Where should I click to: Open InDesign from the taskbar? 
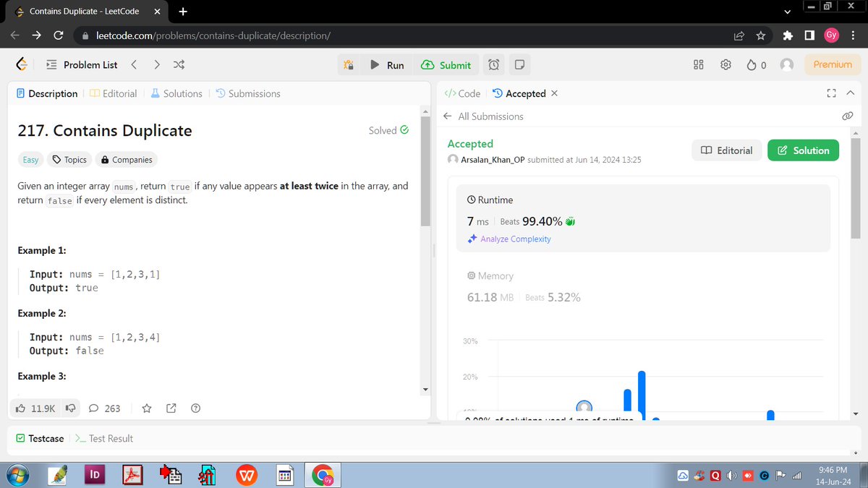click(94, 475)
